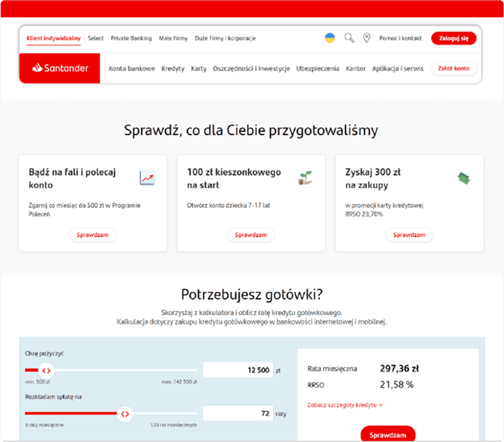
Task: Click card title Bądź na fali i polecaj konto
Action: 72,178
